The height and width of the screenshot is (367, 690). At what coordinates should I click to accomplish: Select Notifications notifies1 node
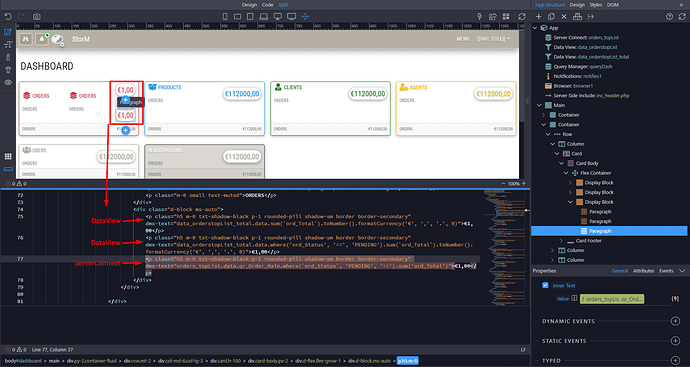(573, 76)
